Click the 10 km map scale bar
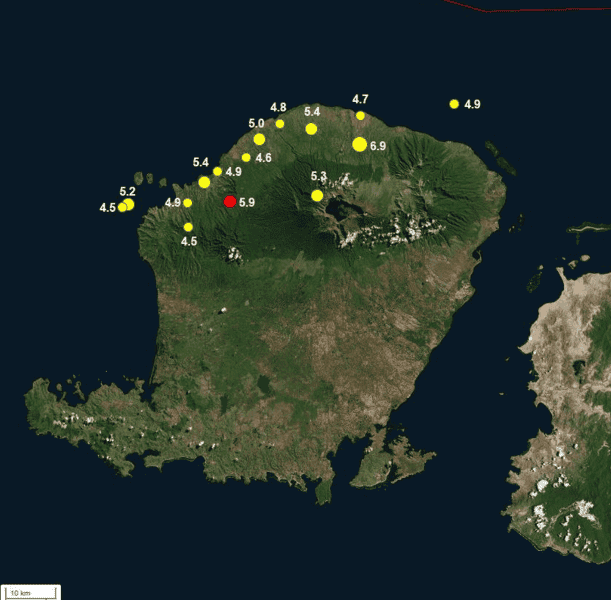Image resolution: width=611 pixels, height=600 pixels. click(x=31, y=593)
